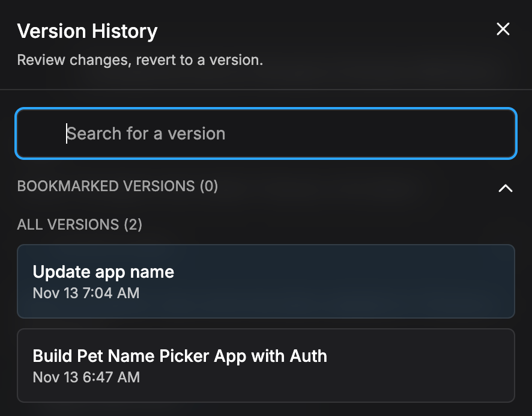Choose the oldest version card

(266, 365)
